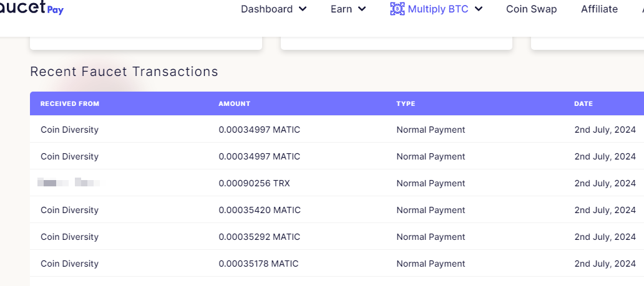Image resolution: width=644 pixels, height=286 pixels.
Task: Click the 0.00035292 MATIC amount
Action: click(x=259, y=237)
